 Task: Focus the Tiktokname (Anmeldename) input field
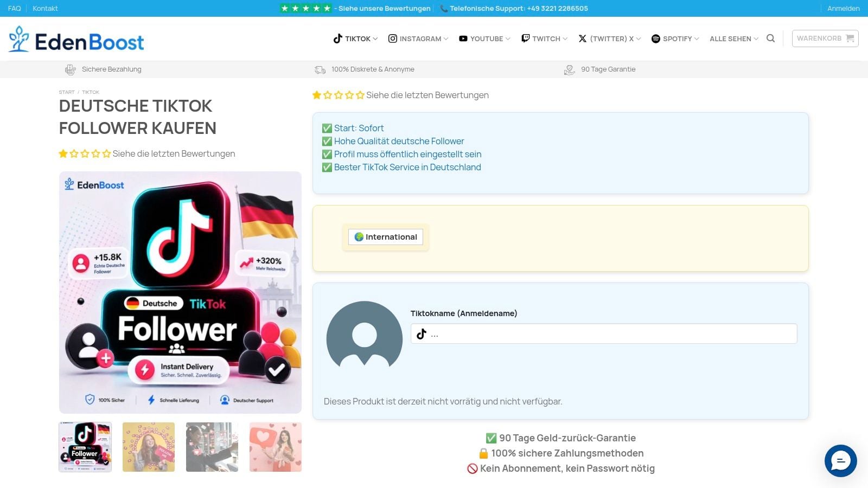pos(604,333)
